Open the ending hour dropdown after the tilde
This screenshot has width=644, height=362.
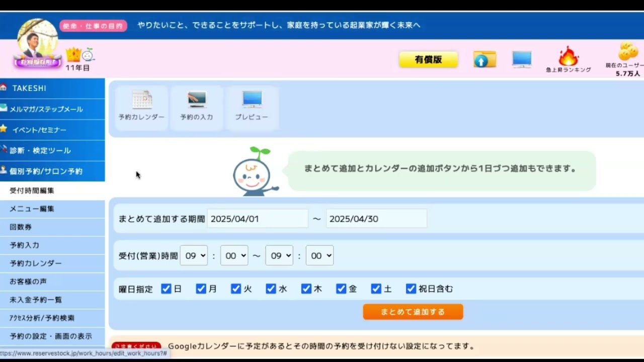pos(279,255)
